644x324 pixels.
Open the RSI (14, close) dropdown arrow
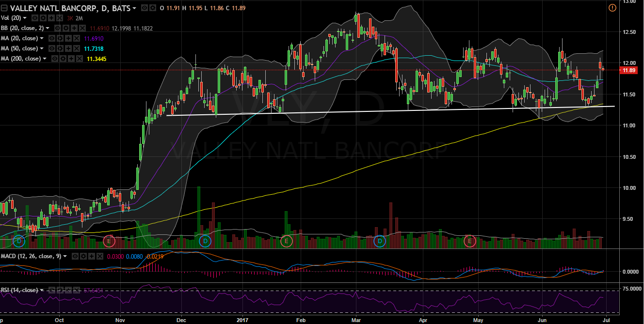click(x=43, y=290)
